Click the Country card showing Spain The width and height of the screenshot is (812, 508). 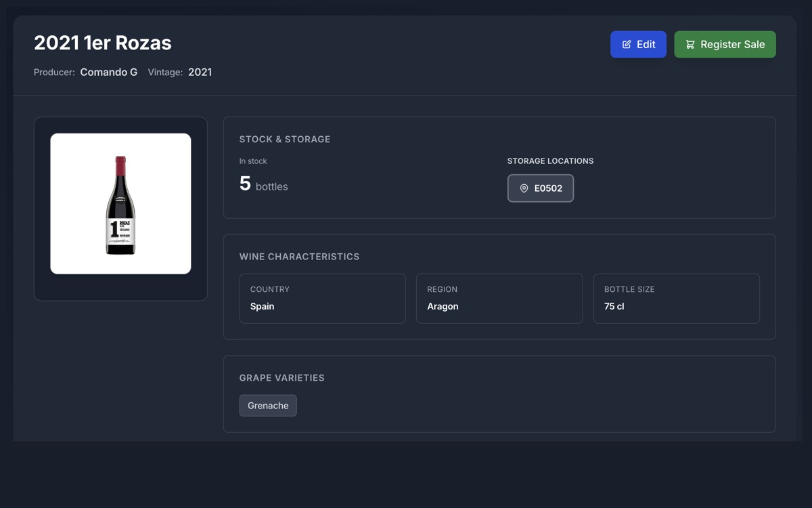pyautogui.click(x=322, y=298)
